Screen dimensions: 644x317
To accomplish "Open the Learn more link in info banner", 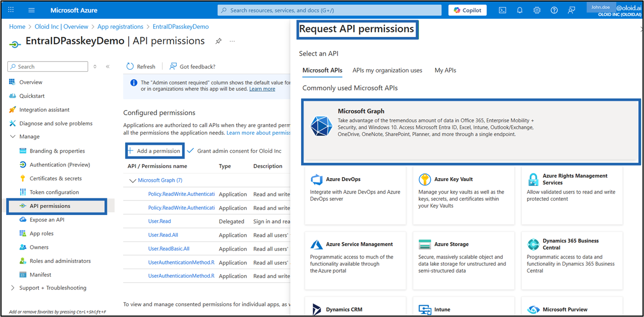I will (x=262, y=89).
